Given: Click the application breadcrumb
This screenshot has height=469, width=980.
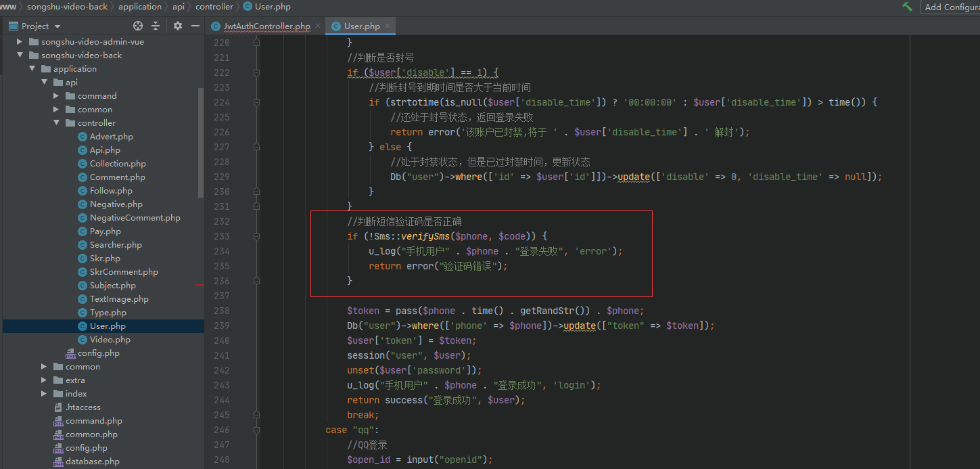Looking at the screenshot, I should click(140, 7).
